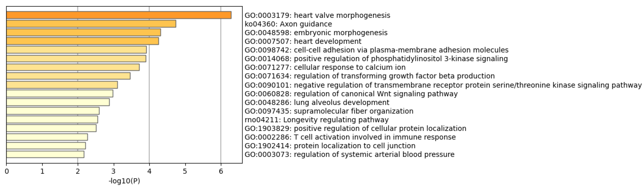Viewport: 644px width, 188px height.
Task: Click the GO:0003179 heart valve morphogenesis label
Action: [317, 15]
